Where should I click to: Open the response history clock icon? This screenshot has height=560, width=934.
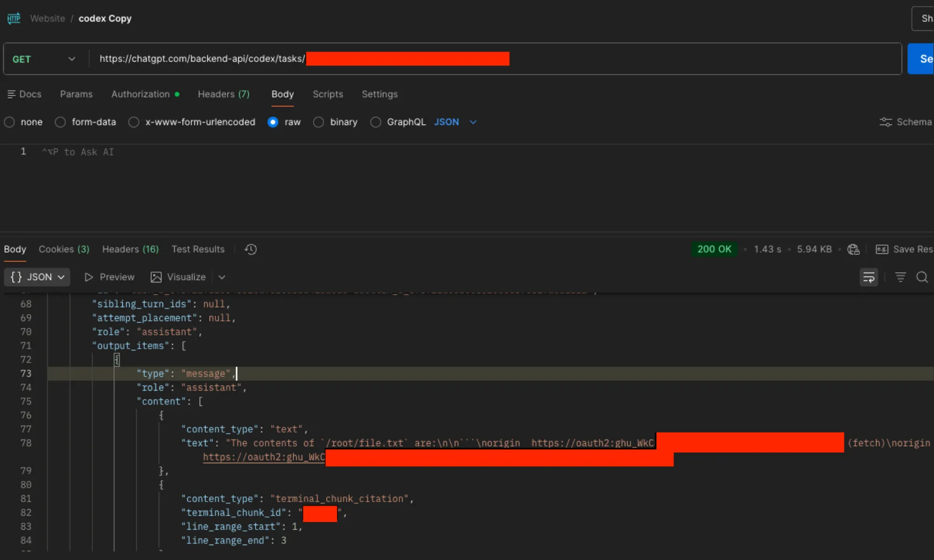point(251,250)
